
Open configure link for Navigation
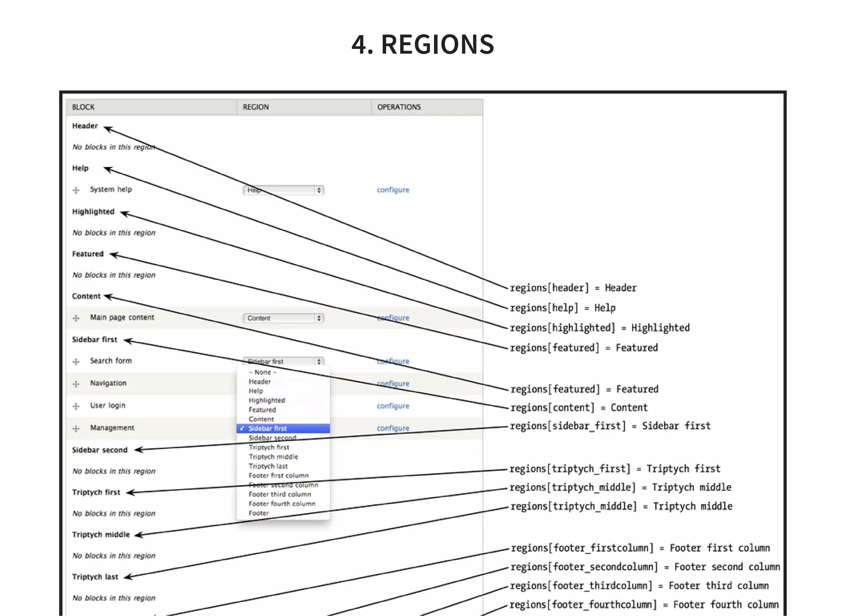(393, 384)
